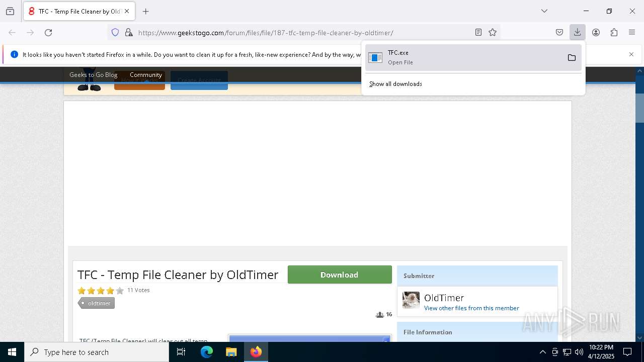Open the Windows notification center
The height and width of the screenshot is (362, 644).
coord(627,352)
